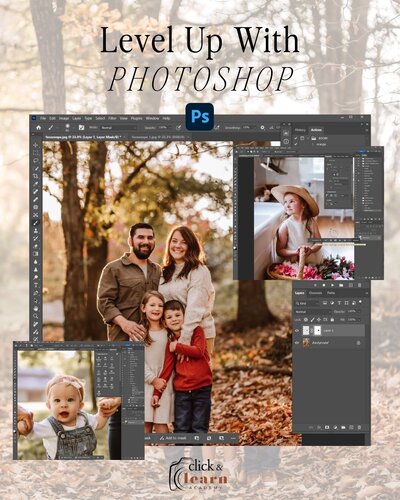Image resolution: width=400 pixels, height=500 pixels.
Task: Click the smoothing options gear icon
Action: coord(262,127)
